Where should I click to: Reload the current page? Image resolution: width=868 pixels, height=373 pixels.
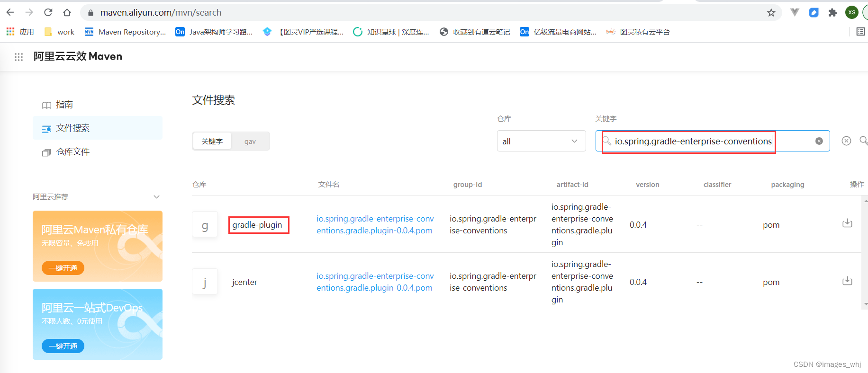(48, 12)
